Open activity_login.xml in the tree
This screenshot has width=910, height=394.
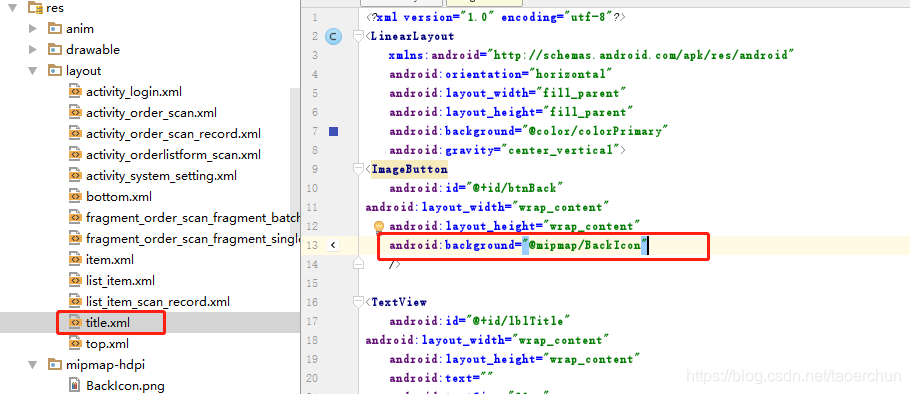(134, 92)
